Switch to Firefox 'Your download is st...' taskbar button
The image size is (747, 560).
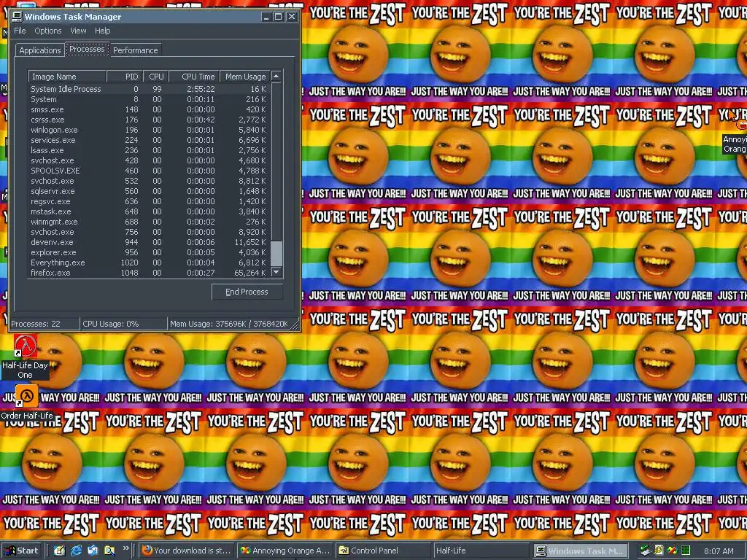[x=187, y=551]
